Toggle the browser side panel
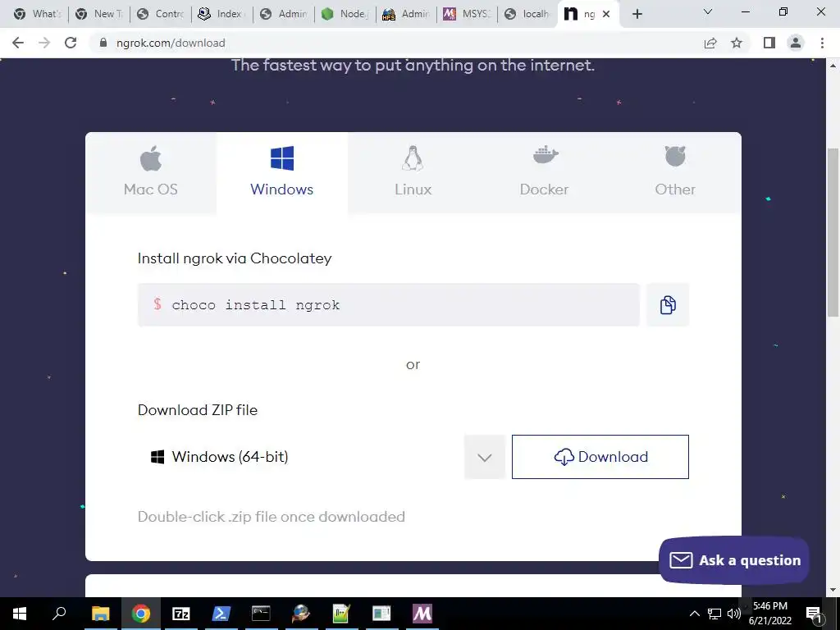The image size is (840, 630). tap(769, 43)
